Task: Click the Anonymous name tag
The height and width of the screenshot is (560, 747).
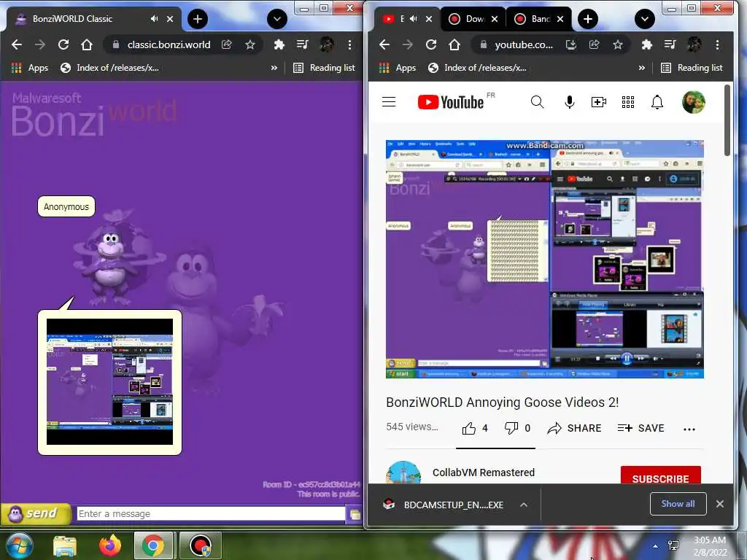Action: pyautogui.click(x=66, y=206)
